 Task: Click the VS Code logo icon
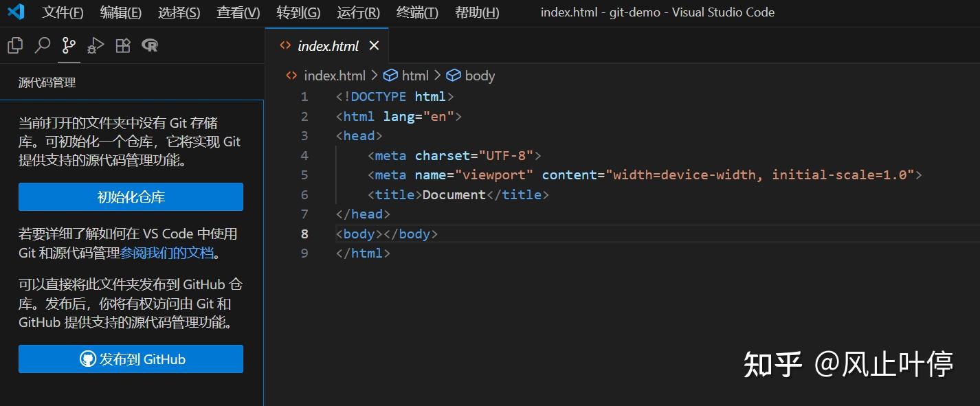(x=16, y=12)
